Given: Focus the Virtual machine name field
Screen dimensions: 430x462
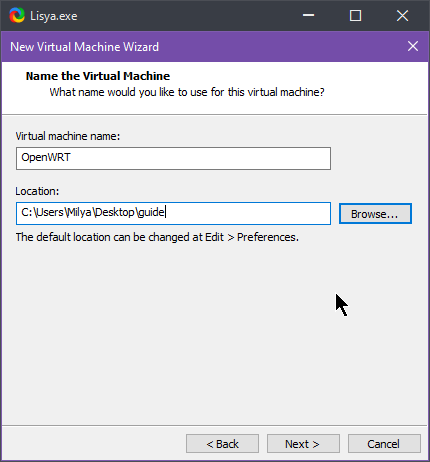Looking at the screenshot, I should 173,158.
